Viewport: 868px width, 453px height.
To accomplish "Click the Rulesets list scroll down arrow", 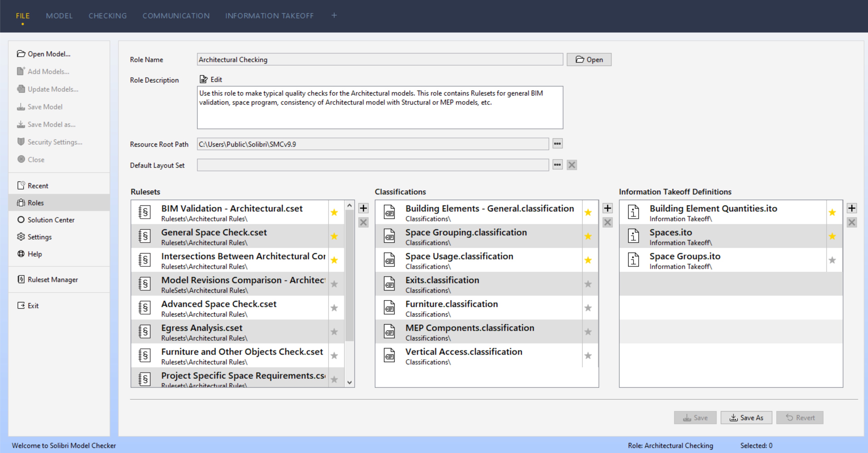I will tap(349, 382).
